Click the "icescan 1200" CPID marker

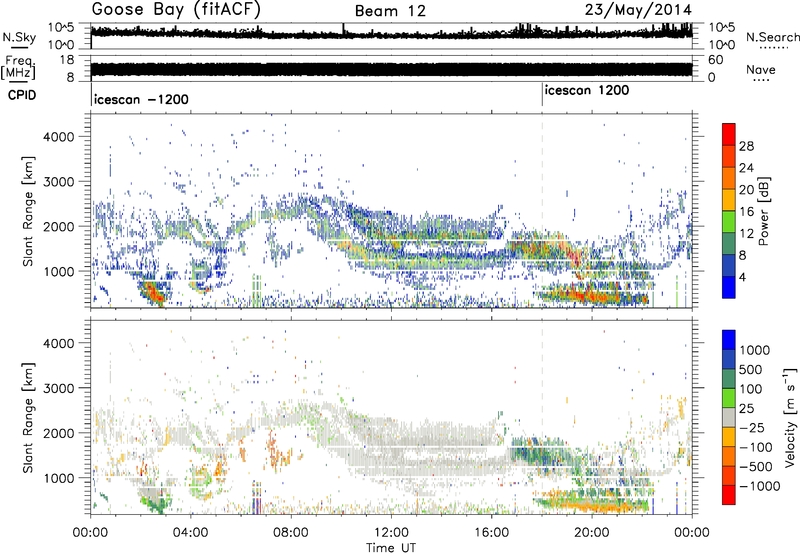click(587, 91)
